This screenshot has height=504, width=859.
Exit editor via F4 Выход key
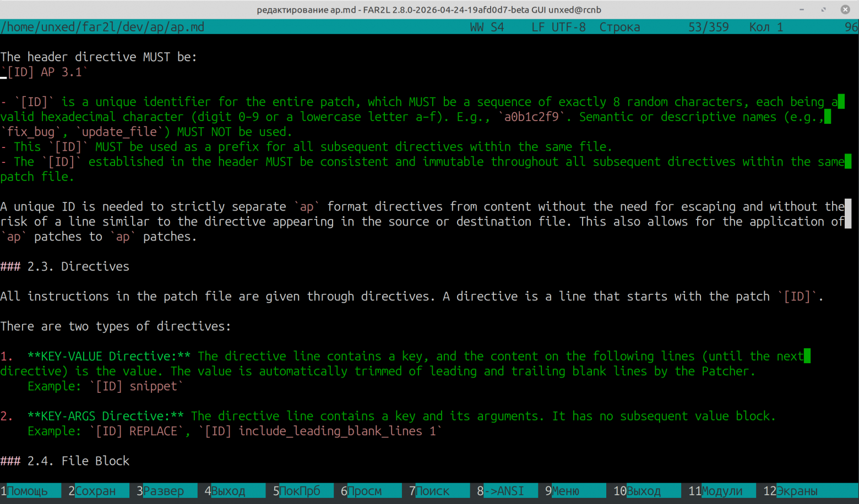tap(229, 491)
